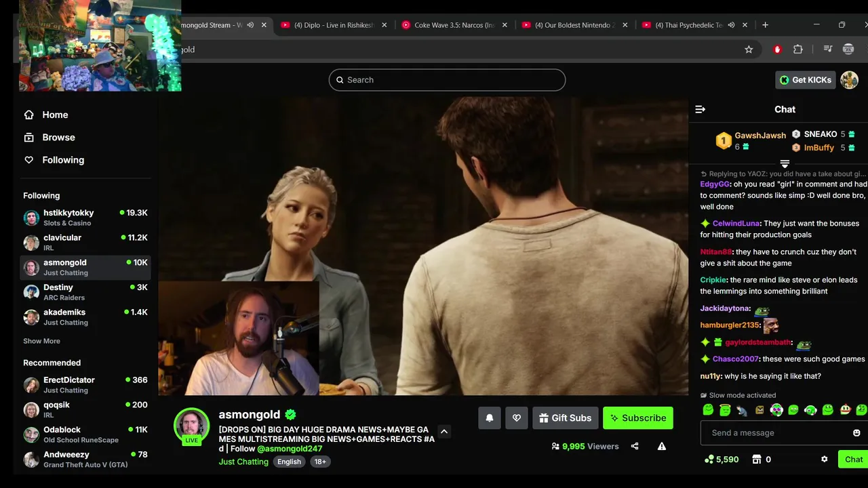Collapse the stream title chevron
Viewport: 868px width, 488px height.
click(x=444, y=431)
